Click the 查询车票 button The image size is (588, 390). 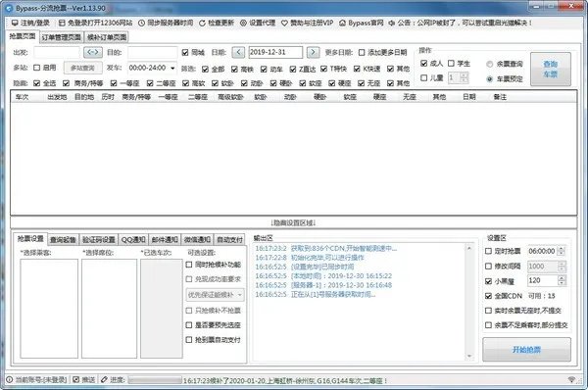(551, 69)
